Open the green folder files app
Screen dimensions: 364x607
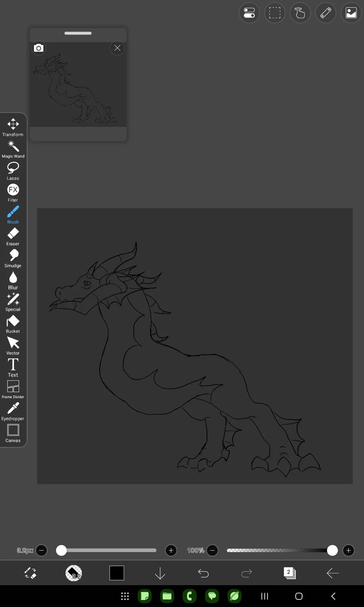(x=167, y=596)
